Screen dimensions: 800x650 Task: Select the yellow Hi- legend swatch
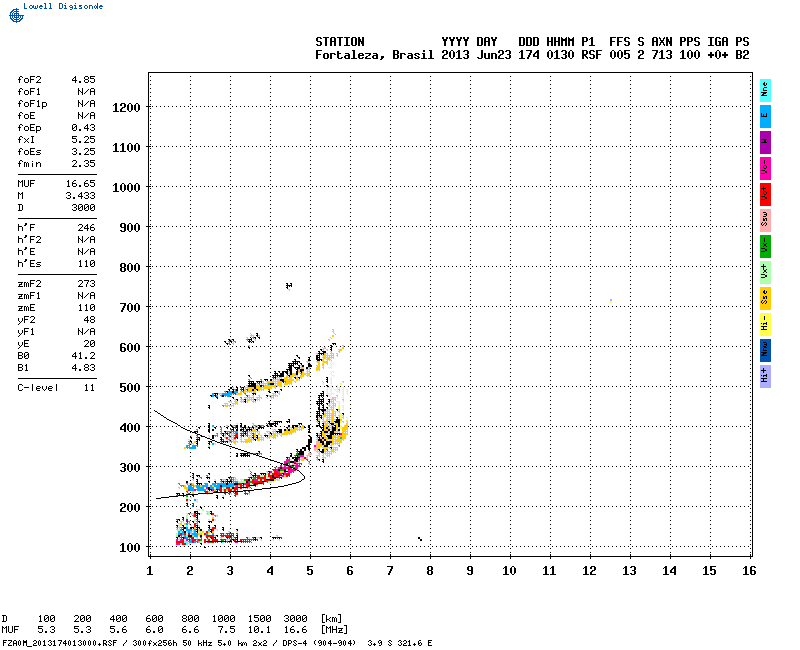click(765, 324)
